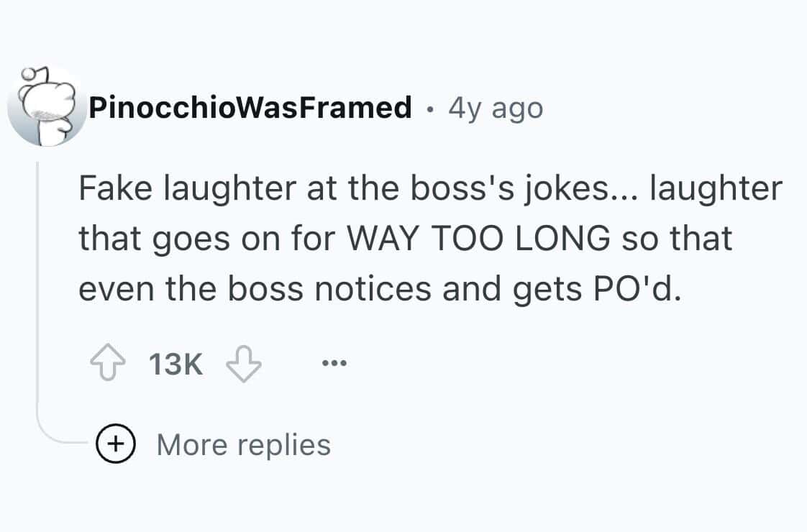Click the More replies text

coord(245,444)
